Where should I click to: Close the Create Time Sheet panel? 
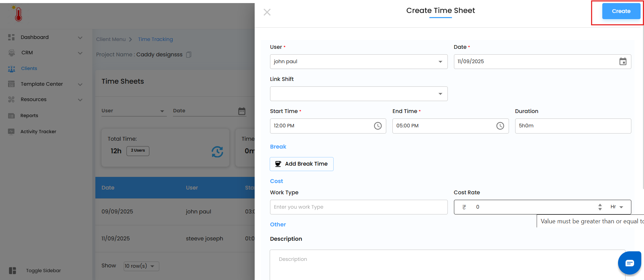click(267, 12)
